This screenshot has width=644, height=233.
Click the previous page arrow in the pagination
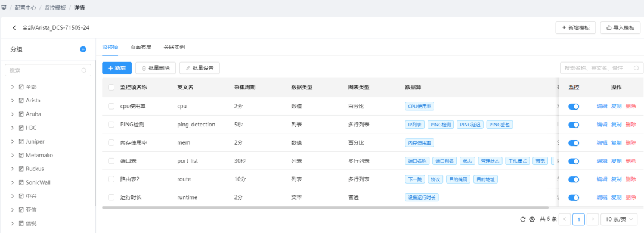click(565, 219)
